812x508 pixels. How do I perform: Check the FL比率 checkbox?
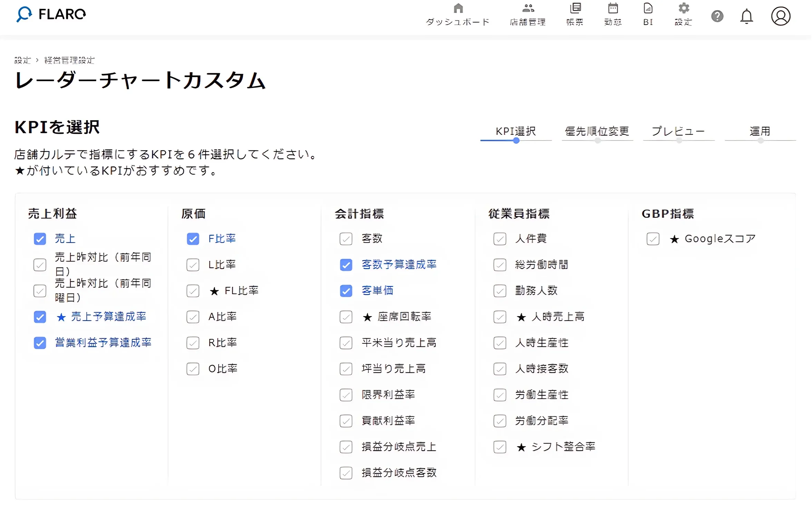point(193,291)
